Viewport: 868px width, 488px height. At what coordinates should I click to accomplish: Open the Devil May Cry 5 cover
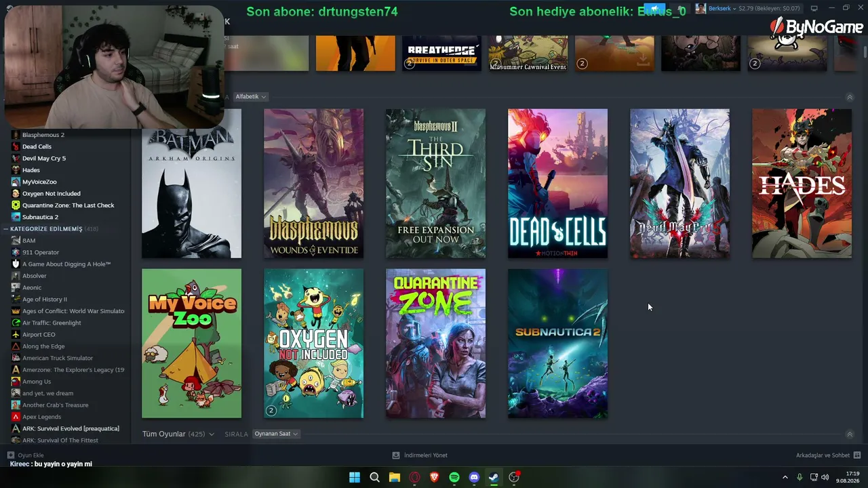pyautogui.click(x=679, y=183)
